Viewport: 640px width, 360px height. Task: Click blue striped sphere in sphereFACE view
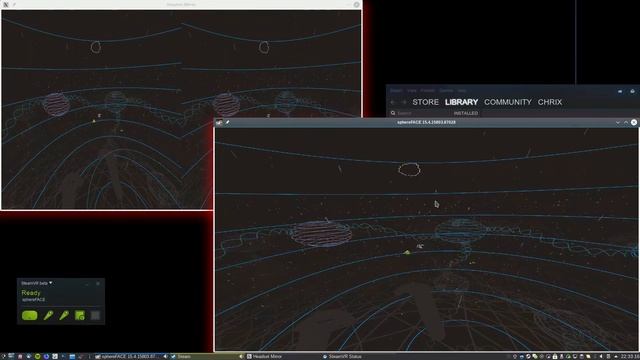click(460, 231)
